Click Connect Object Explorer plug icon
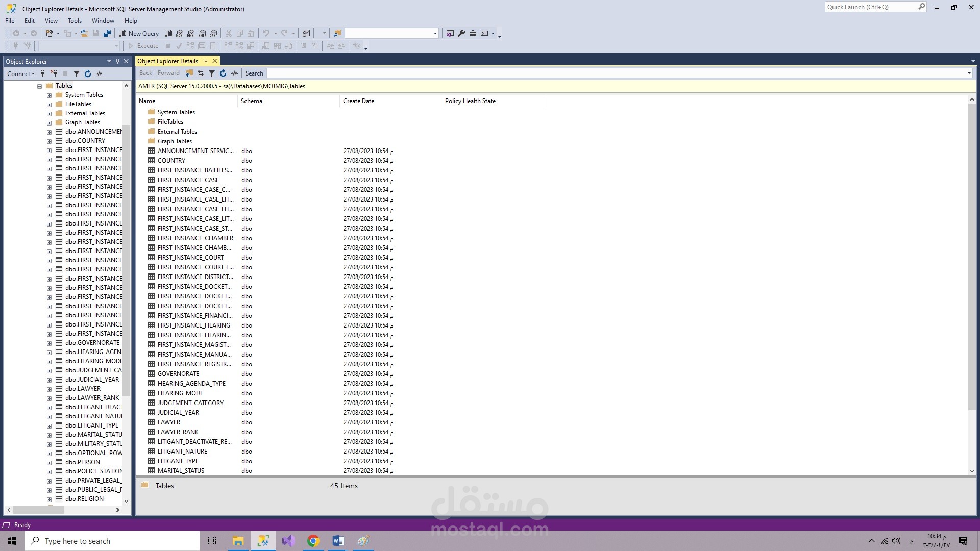Screen dimensions: 980x551 coord(43,73)
